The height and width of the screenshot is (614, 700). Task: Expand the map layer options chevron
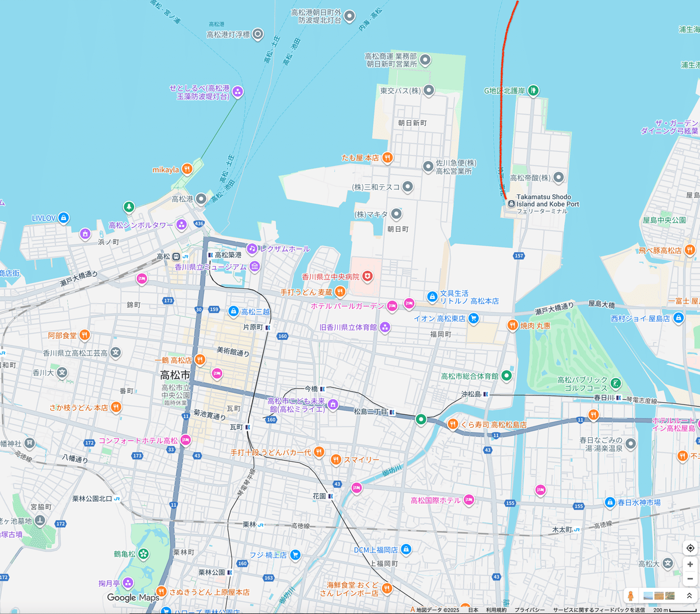[x=689, y=596]
